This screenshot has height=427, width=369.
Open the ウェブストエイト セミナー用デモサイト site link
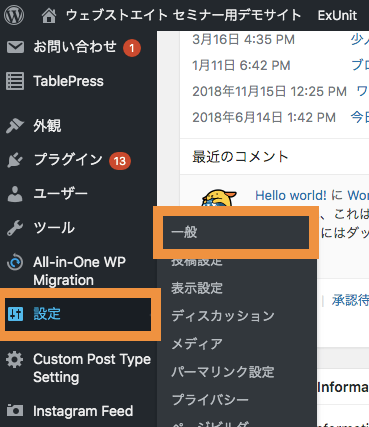point(183,15)
